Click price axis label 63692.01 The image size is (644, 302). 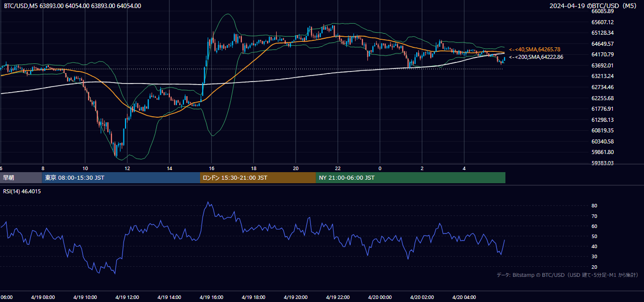pyautogui.click(x=602, y=65)
